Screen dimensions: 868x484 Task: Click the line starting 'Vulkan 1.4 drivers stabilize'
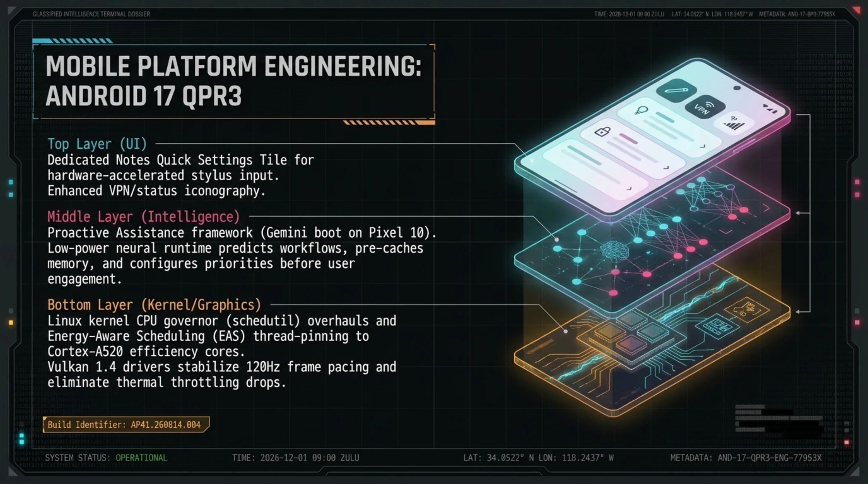click(x=222, y=367)
